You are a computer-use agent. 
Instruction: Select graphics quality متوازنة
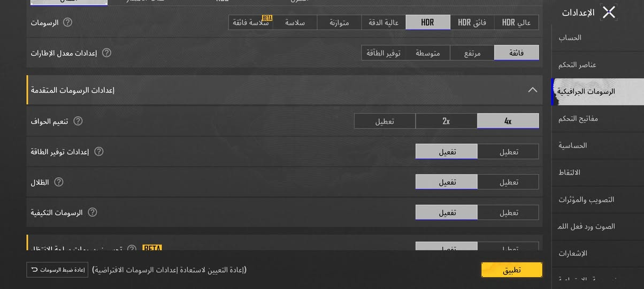coord(340,22)
